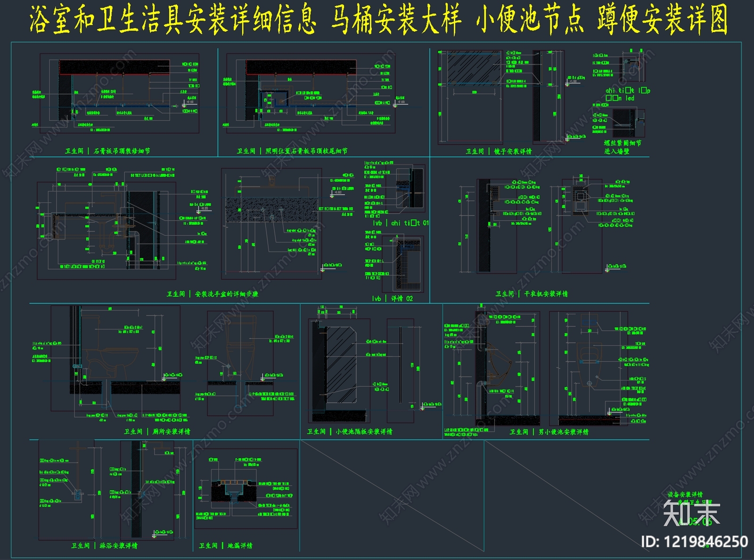Click the label '照明位置石膏板吊顶收尾细节'
This screenshot has width=754, height=560.
(306, 151)
